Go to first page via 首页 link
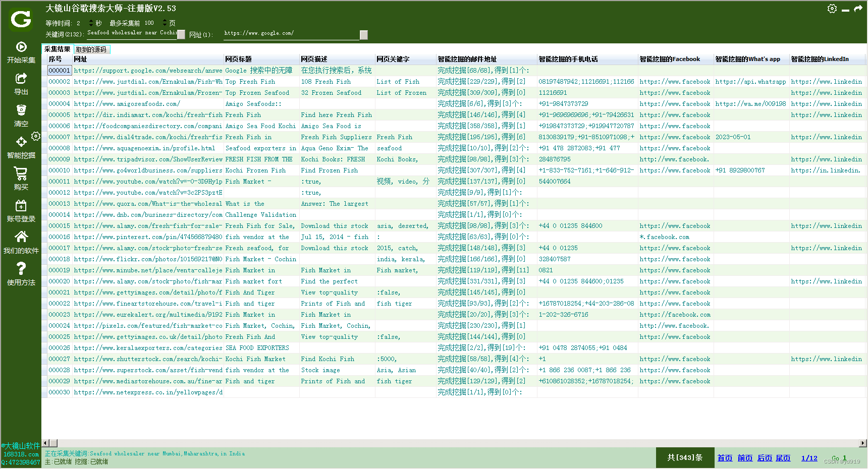 tap(725, 458)
